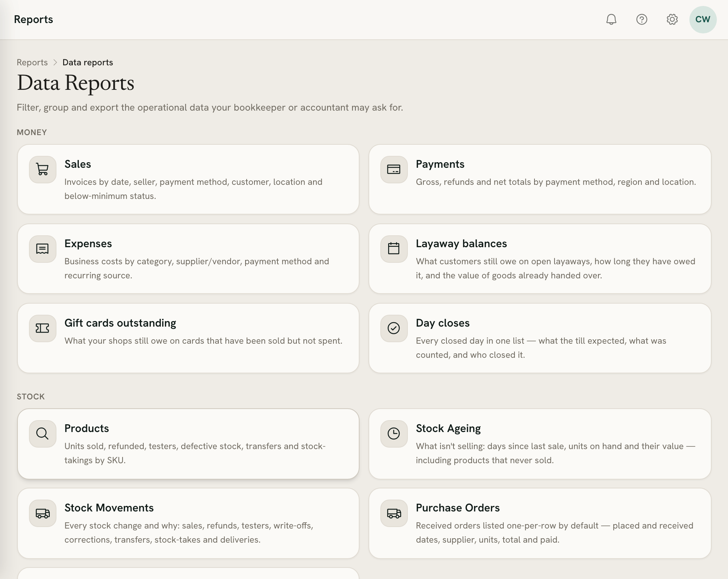Screen dimensions: 728x579
Task: Click the 'Units sold, refunded, testers' description
Action: pos(195,453)
